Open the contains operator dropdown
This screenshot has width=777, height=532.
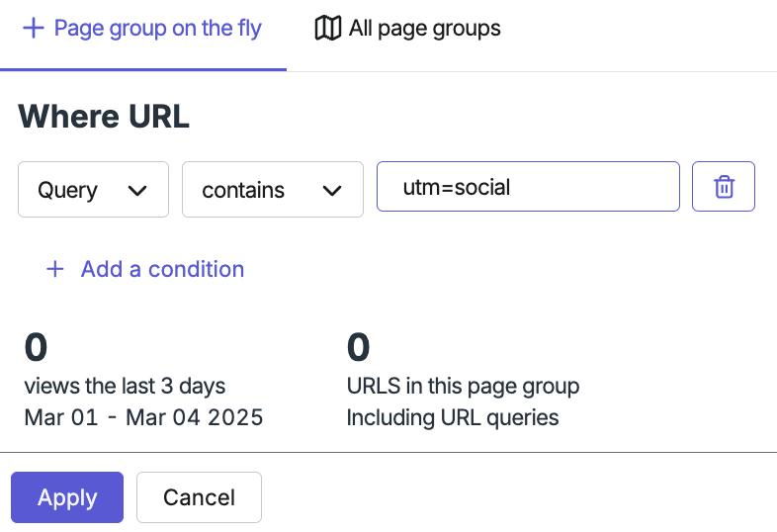pyautogui.click(x=273, y=190)
